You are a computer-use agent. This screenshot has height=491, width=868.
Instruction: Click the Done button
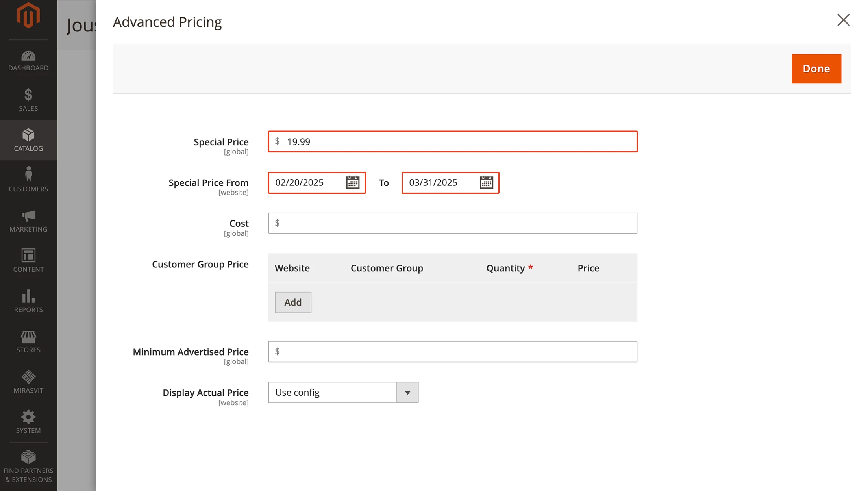tap(816, 69)
